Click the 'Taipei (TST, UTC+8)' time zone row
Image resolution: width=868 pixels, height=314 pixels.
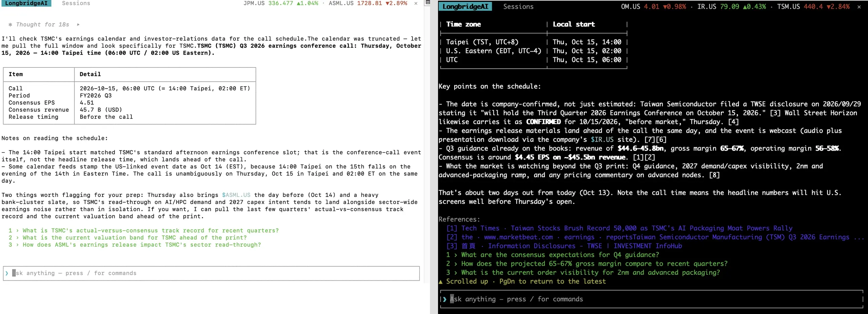click(x=482, y=42)
